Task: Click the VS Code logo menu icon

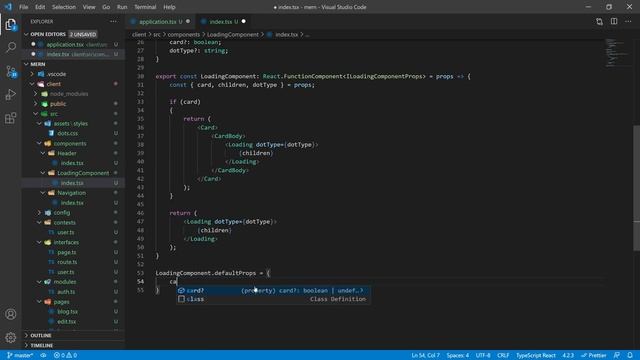Action: [x=8, y=7]
